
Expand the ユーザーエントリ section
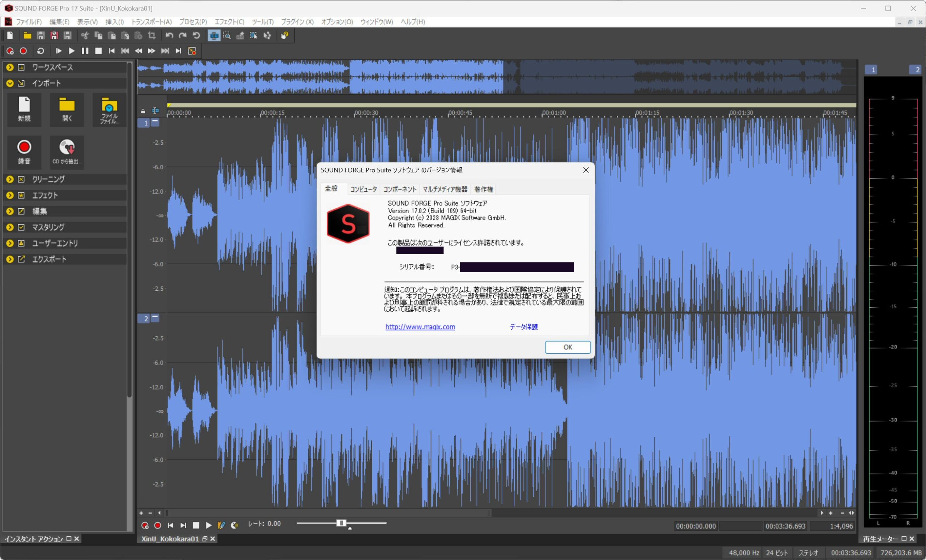10,243
